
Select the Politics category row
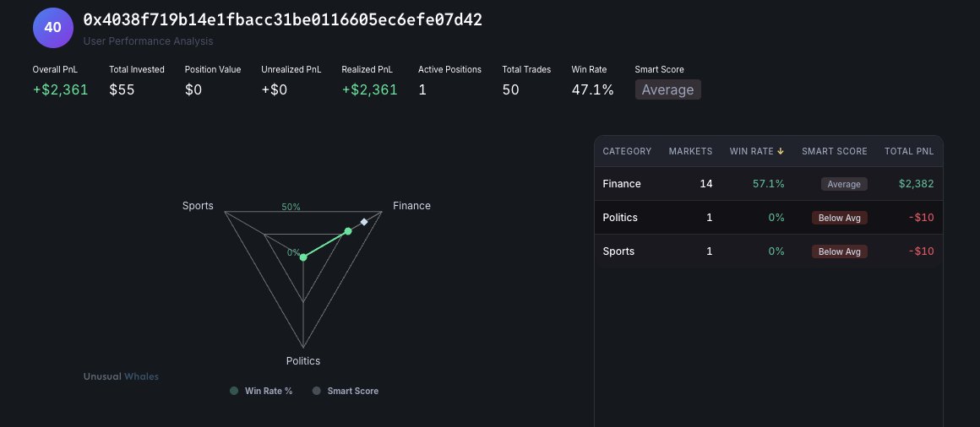(x=620, y=217)
